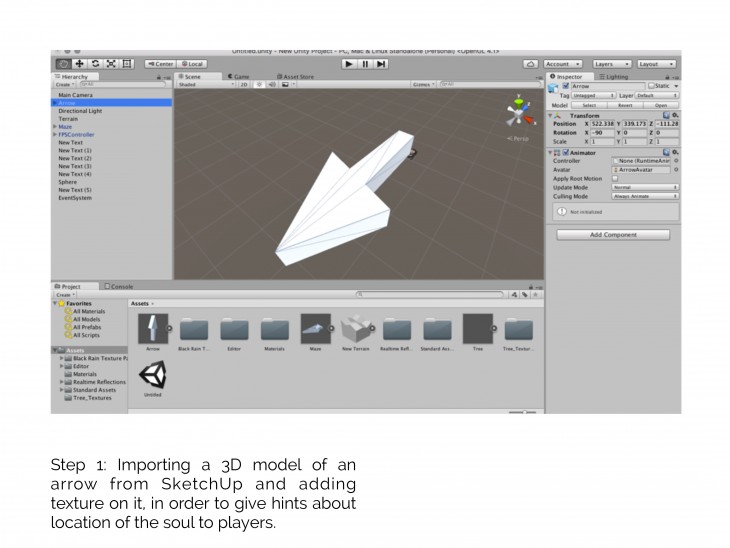This screenshot has height=548, width=730.
Task: Switch to the Console tab
Action: (121, 286)
